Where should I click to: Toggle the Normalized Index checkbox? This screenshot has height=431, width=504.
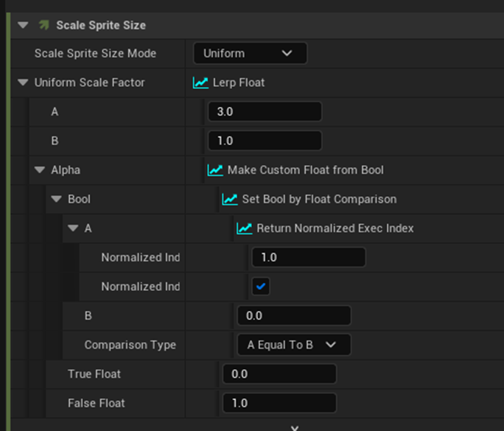[x=261, y=286]
